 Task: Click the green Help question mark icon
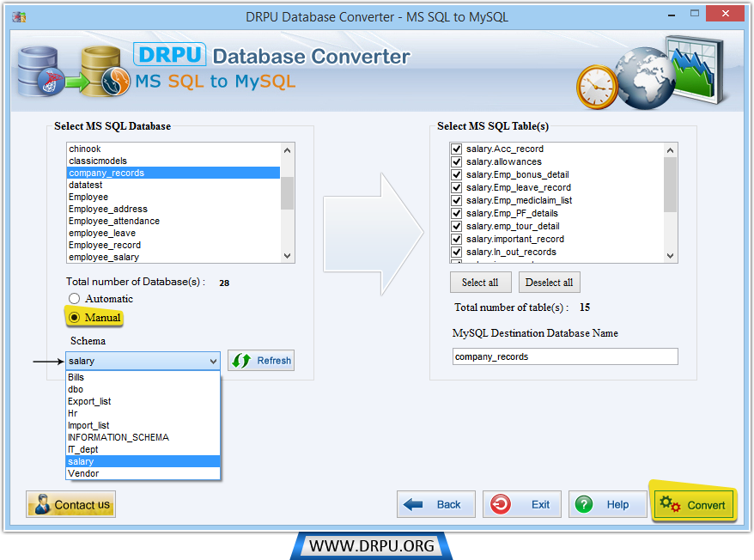(x=584, y=504)
